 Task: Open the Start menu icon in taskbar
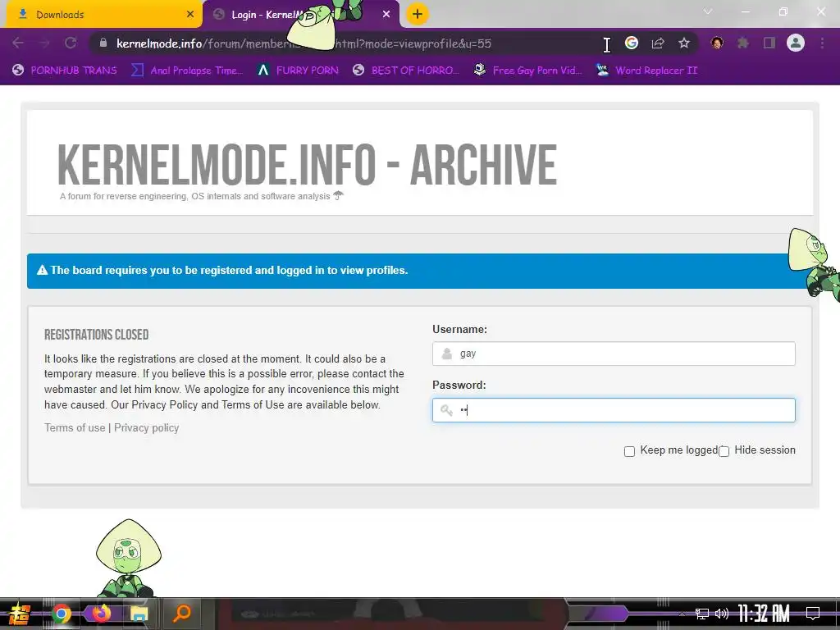click(x=20, y=614)
